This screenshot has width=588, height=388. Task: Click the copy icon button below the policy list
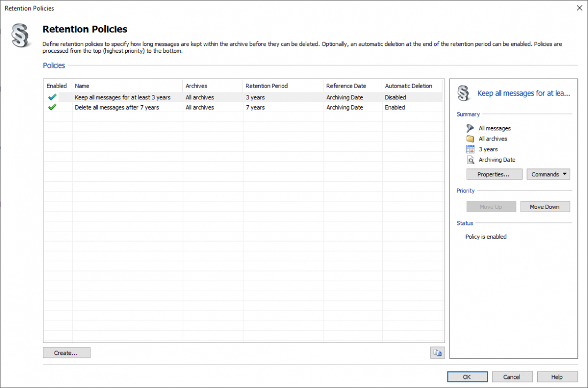(x=437, y=353)
